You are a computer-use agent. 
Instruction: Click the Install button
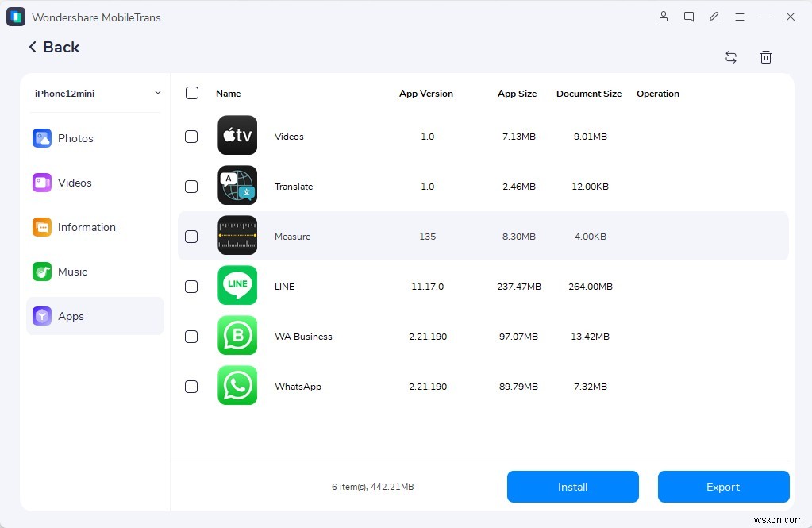coord(572,486)
